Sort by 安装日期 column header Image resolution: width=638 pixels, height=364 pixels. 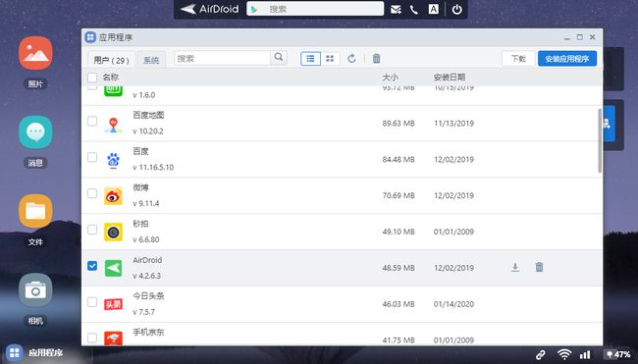tap(450, 78)
